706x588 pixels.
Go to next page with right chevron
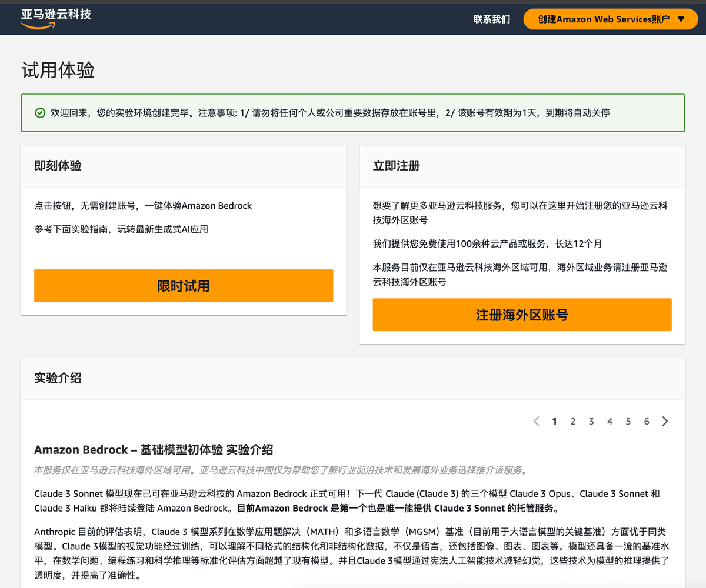point(665,421)
